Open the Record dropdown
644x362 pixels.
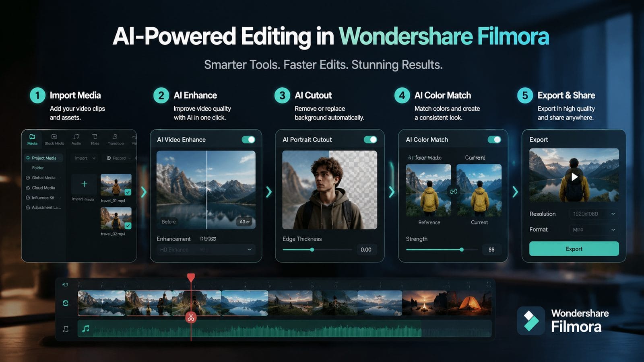coord(119,158)
